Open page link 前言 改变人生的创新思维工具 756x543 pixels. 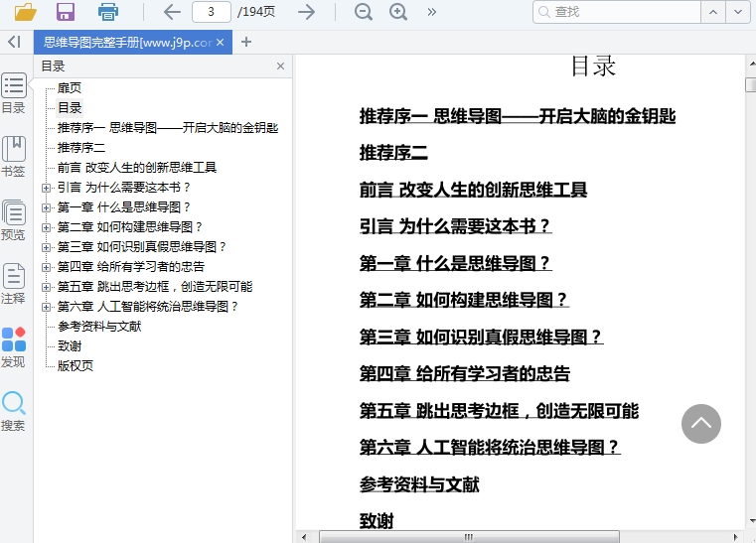(x=473, y=190)
